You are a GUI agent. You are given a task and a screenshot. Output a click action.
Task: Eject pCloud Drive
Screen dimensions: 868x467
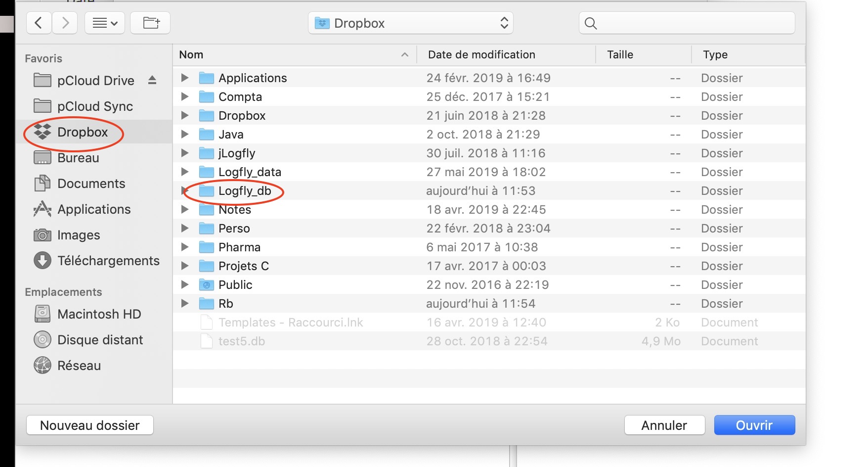[152, 80]
